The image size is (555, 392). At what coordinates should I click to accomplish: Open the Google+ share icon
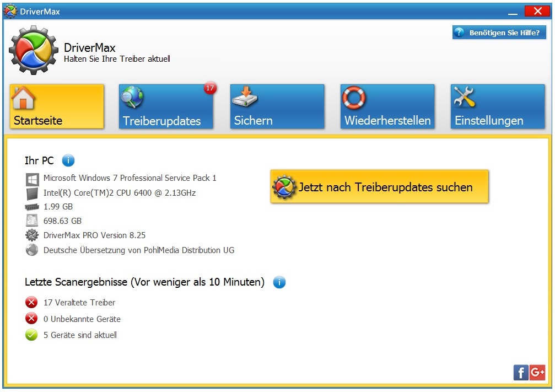(x=537, y=373)
